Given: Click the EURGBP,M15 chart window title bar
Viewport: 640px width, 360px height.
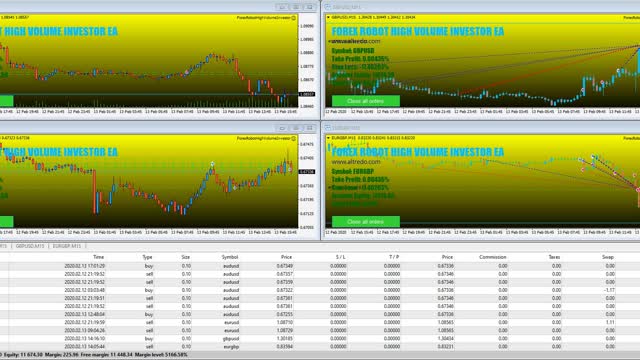Looking at the screenshot, I should tap(482, 128).
